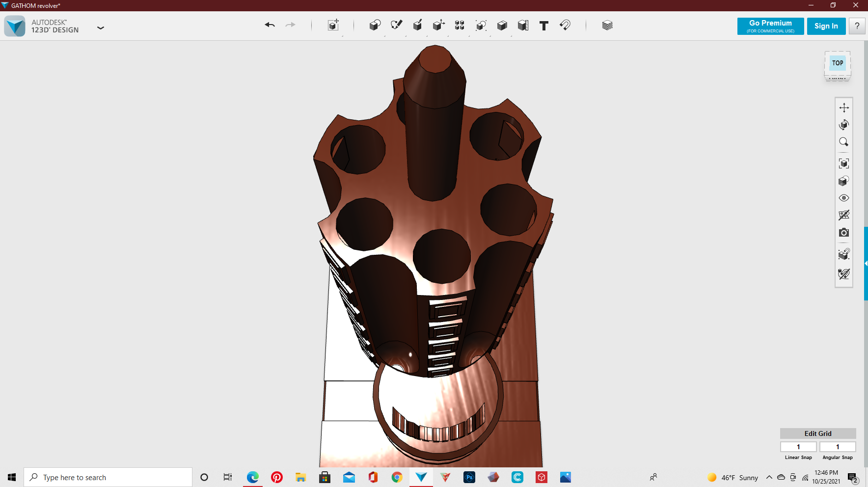Focus the Linear Snap value field
The image size is (868, 487).
click(x=798, y=447)
